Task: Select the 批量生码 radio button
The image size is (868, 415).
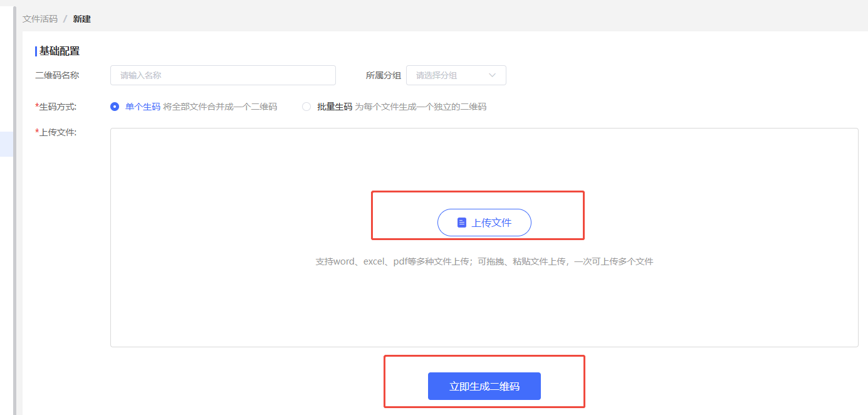Action: [306, 107]
